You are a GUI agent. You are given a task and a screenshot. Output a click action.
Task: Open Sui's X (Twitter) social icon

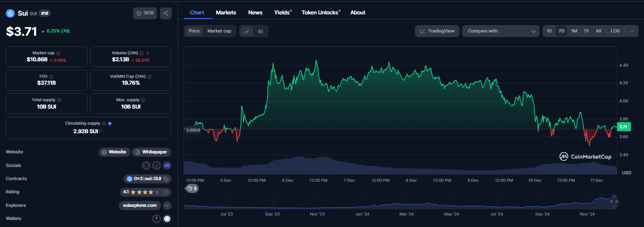tap(146, 165)
